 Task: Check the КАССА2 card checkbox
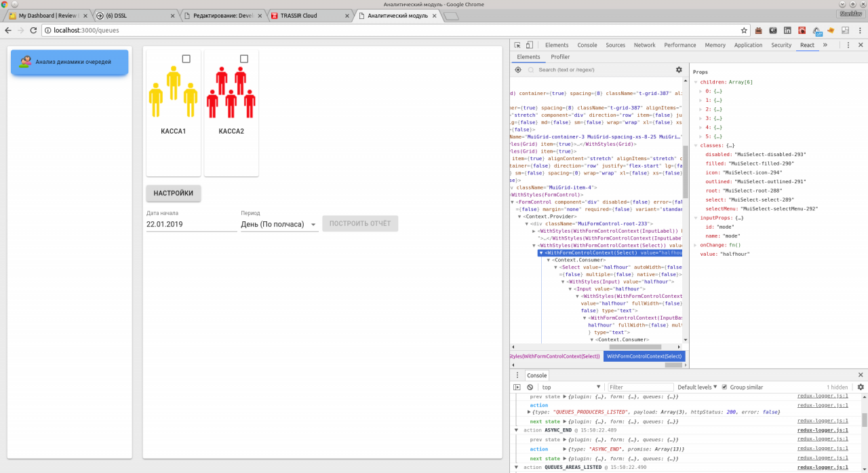coord(244,59)
